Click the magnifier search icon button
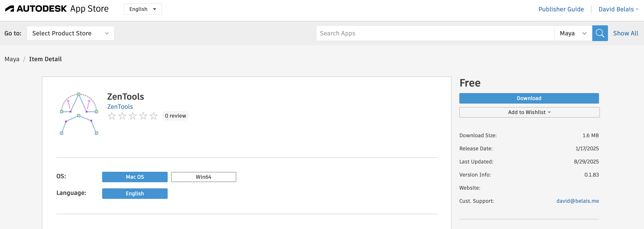The width and height of the screenshot is (644, 229). [600, 33]
